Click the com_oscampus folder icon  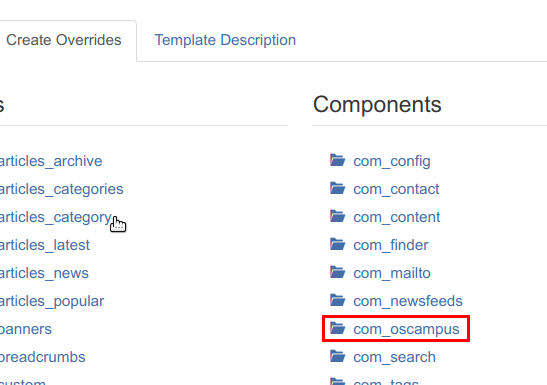pyautogui.click(x=337, y=328)
